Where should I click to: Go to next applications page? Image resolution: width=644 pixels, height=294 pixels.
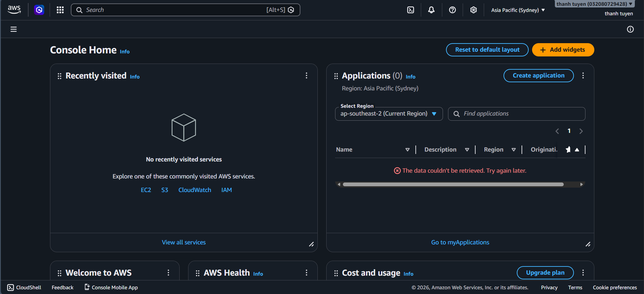(x=581, y=131)
